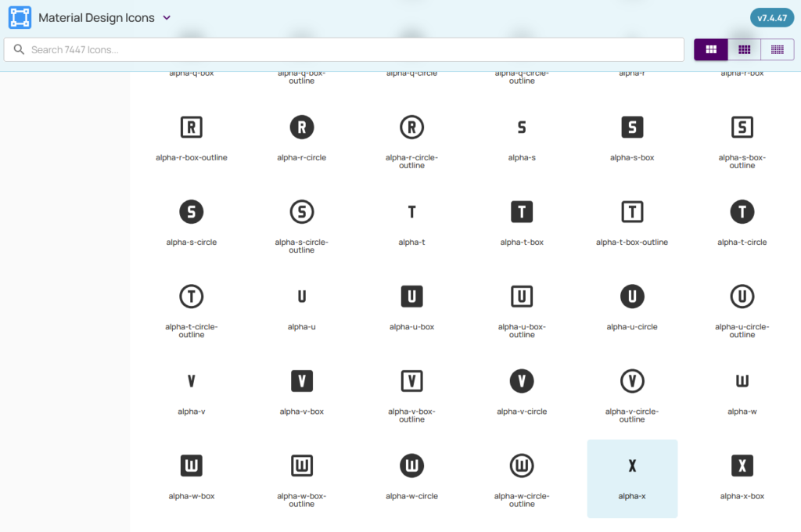
Task: Switch to large grid view
Action: point(711,49)
